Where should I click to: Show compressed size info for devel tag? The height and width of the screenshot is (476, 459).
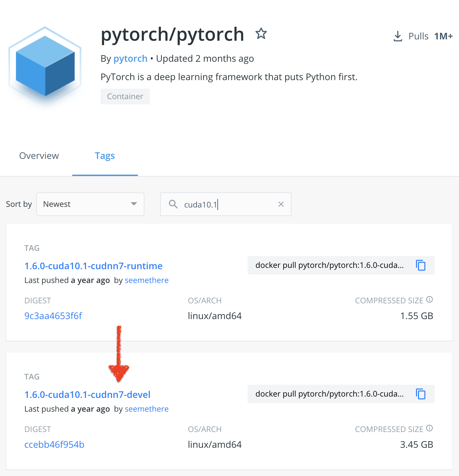click(429, 428)
